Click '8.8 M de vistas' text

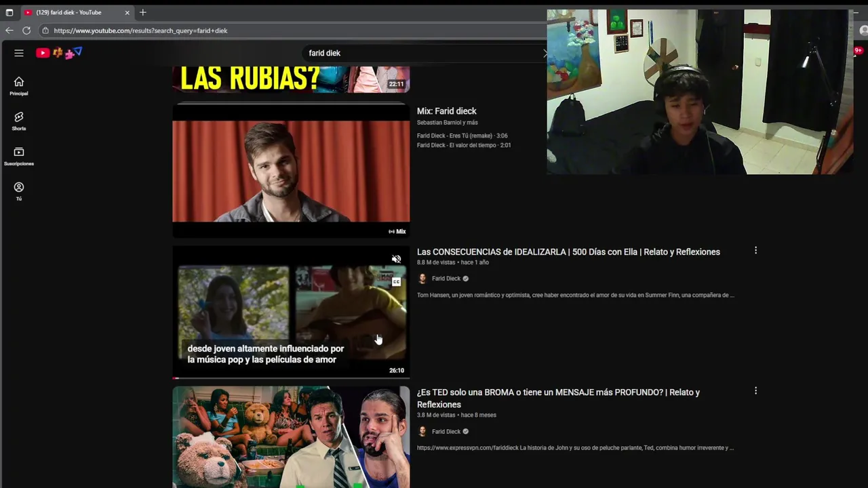(x=435, y=262)
